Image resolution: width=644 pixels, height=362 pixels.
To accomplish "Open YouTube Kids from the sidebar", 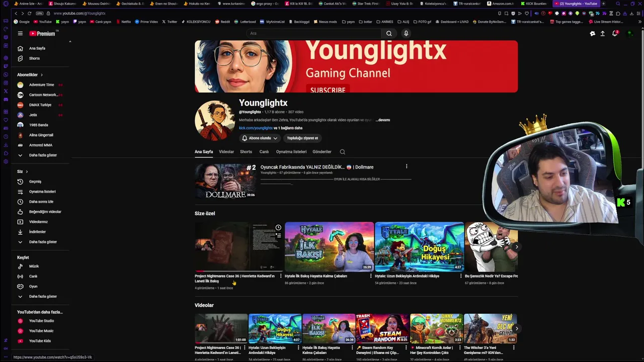I will [40, 341].
